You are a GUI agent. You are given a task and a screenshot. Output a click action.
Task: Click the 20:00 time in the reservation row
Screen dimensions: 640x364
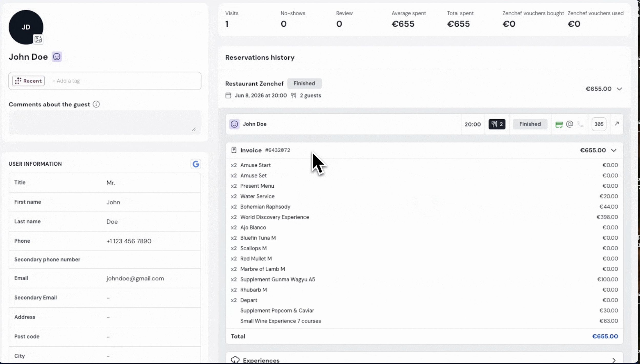tap(473, 124)
